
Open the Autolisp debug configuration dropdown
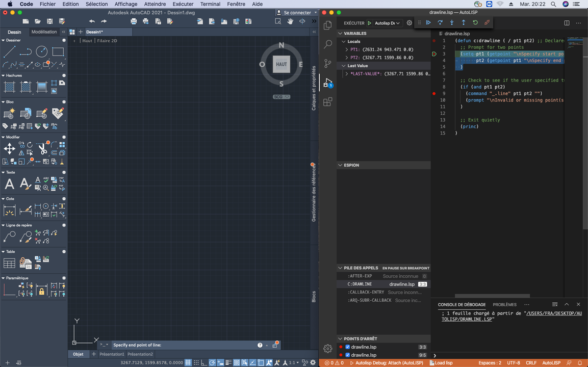tap(388, 23)
